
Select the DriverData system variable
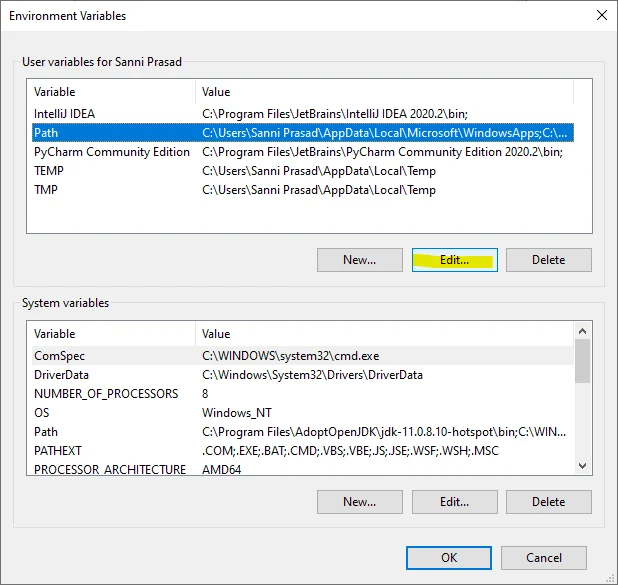tap(303, 375)
